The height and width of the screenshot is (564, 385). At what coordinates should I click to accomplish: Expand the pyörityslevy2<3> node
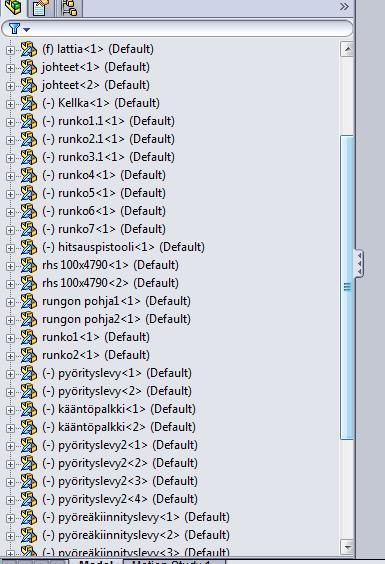[10, 482]
